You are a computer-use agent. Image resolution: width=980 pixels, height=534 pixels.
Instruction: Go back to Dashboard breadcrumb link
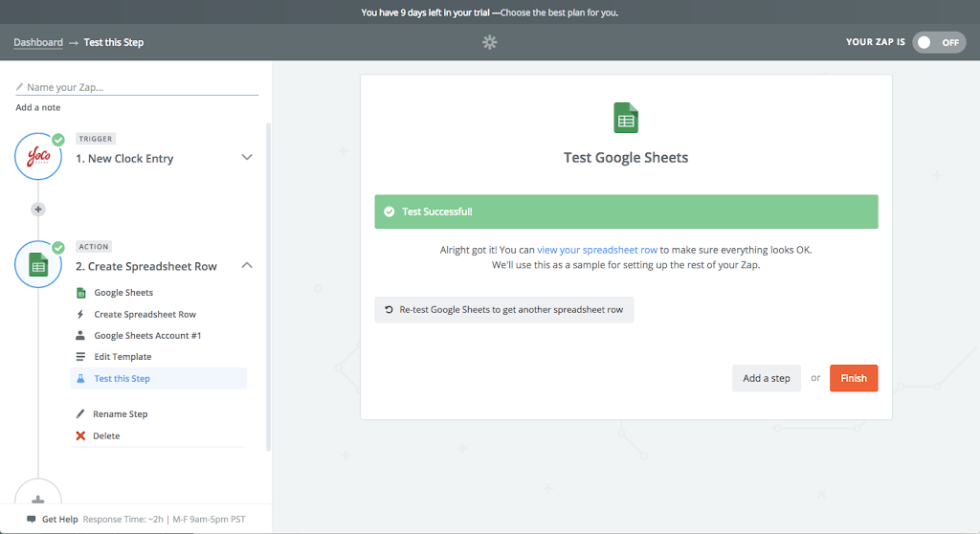click(38, 42)
